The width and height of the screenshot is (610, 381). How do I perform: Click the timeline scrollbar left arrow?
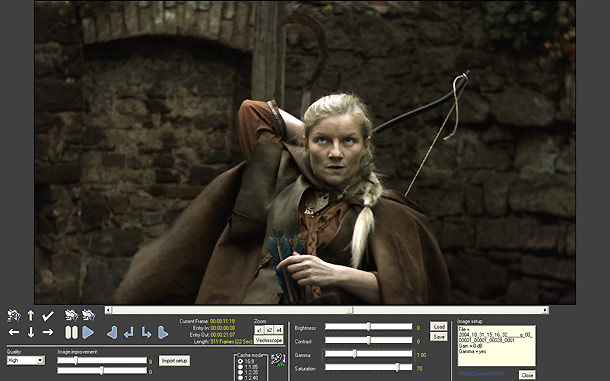pyautogui.click(x=109, y=310)
